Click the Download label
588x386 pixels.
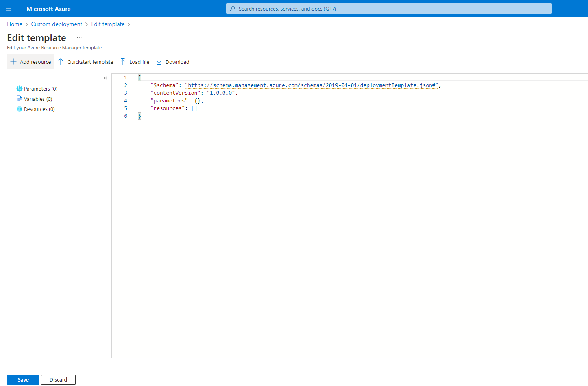click(x=177, y=62)
